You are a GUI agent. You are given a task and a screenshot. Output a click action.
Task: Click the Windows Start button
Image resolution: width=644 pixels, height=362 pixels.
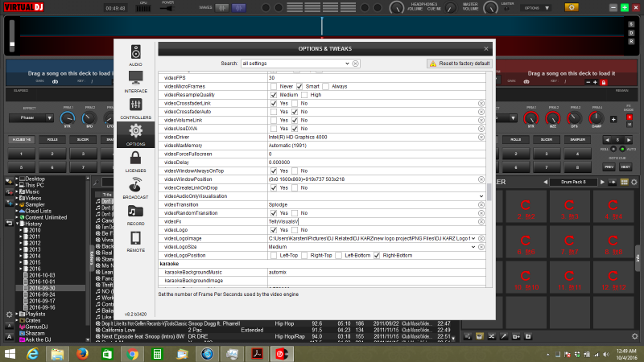(10, 354)
